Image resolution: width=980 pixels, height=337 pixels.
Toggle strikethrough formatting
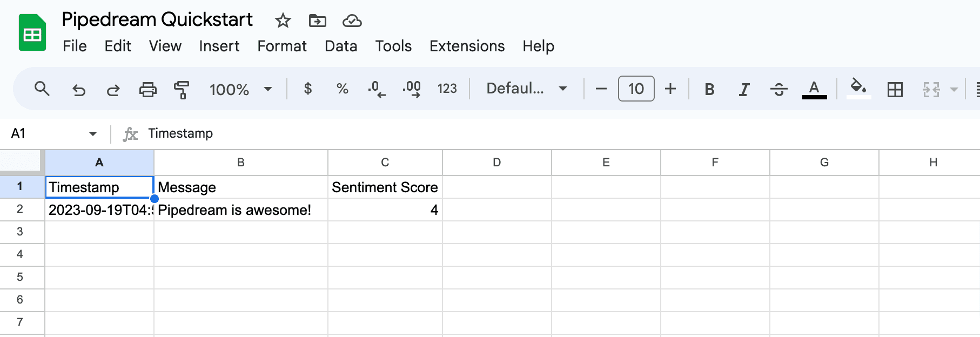point(778,89)
